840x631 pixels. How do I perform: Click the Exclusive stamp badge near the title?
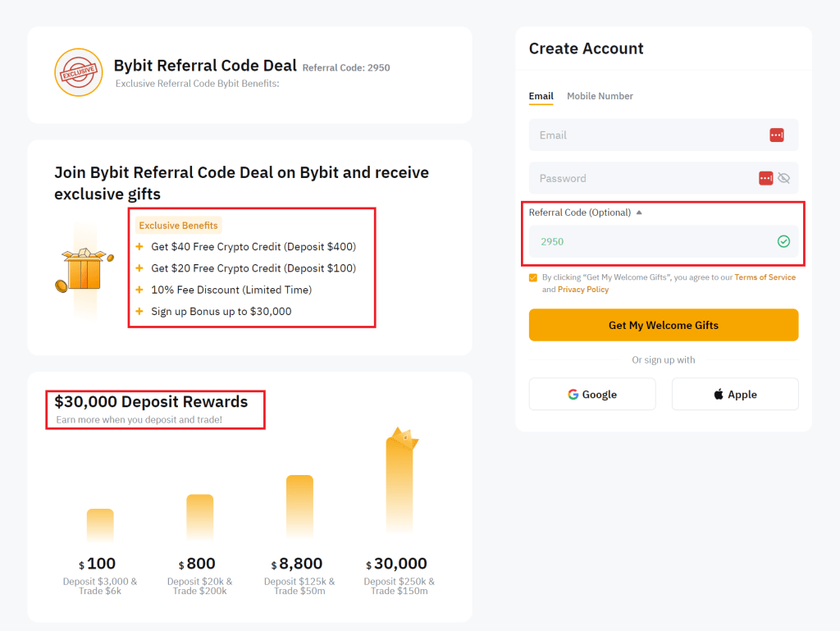tap(79, 72)
